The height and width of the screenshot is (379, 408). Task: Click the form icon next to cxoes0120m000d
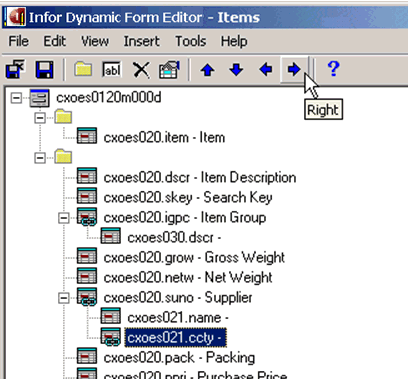[39, 98]
